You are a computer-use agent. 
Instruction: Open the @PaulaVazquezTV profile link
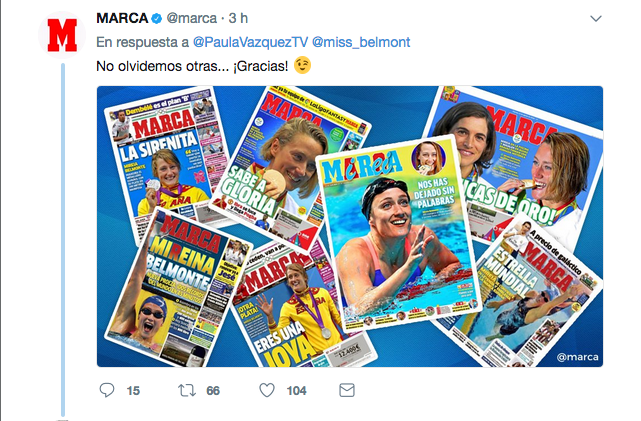click(x=250, y=42)
